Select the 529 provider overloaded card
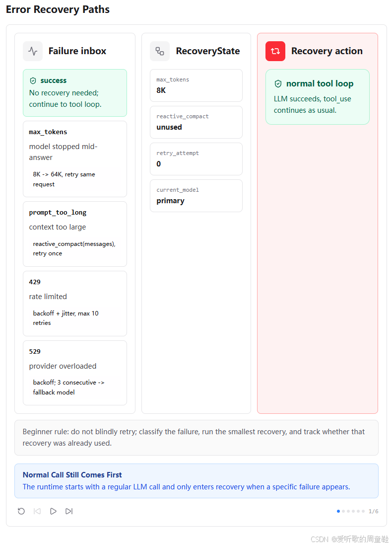The width and height of the screenshot is (392, 546). coord(75,373)
